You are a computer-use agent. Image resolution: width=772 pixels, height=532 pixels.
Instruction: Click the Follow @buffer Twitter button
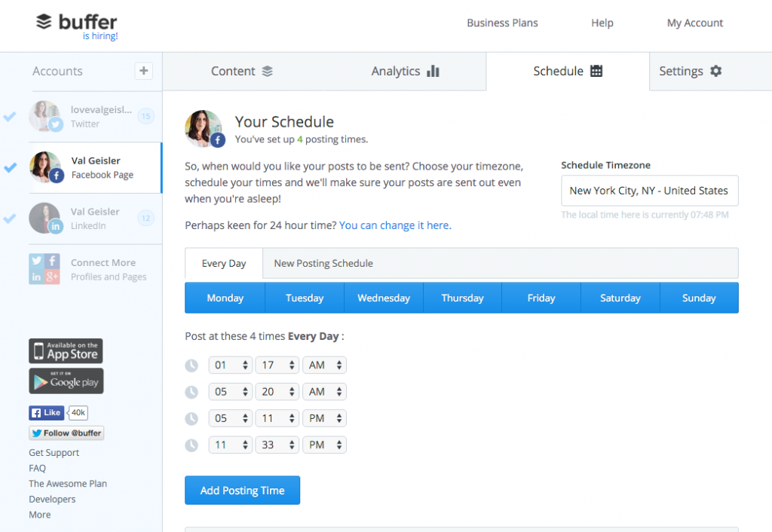pos(66,433)
